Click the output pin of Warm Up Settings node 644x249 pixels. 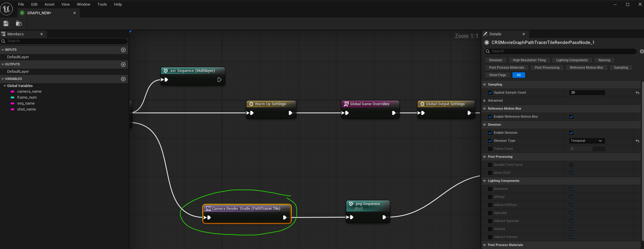pos(290,113)
